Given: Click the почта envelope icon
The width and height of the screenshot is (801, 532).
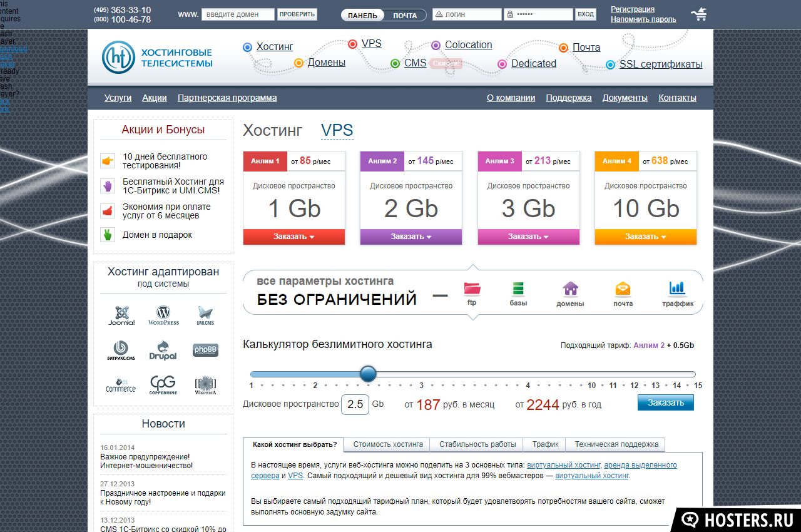Looking at the screenshot, I should point(623,289).
